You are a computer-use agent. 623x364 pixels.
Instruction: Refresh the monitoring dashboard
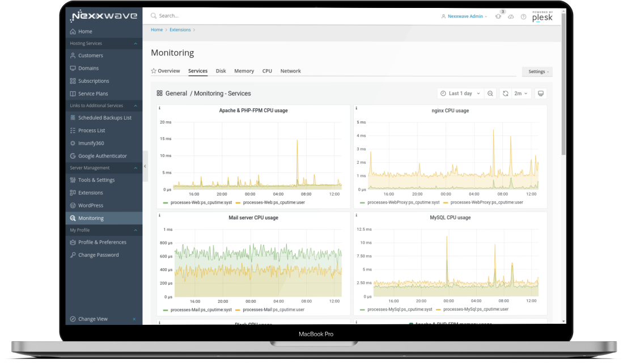click(x=506, y=94)
